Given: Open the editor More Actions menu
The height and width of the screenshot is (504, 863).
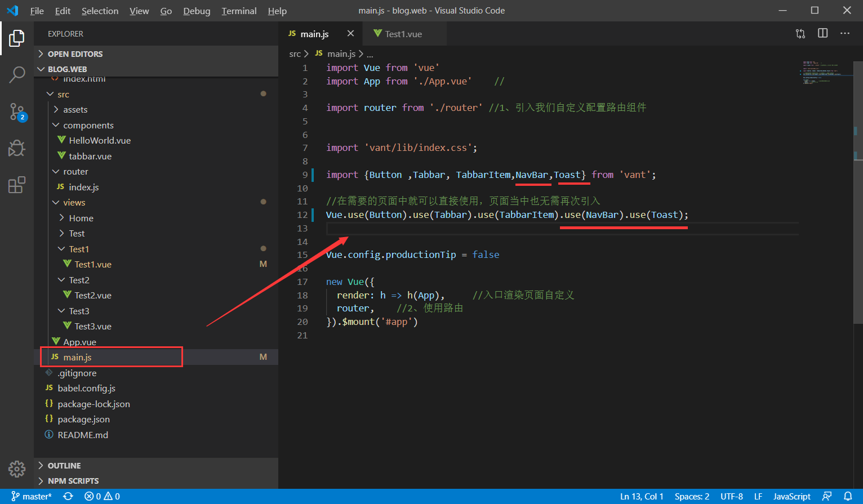Looking at the screenshot, I should coord(845,33).
